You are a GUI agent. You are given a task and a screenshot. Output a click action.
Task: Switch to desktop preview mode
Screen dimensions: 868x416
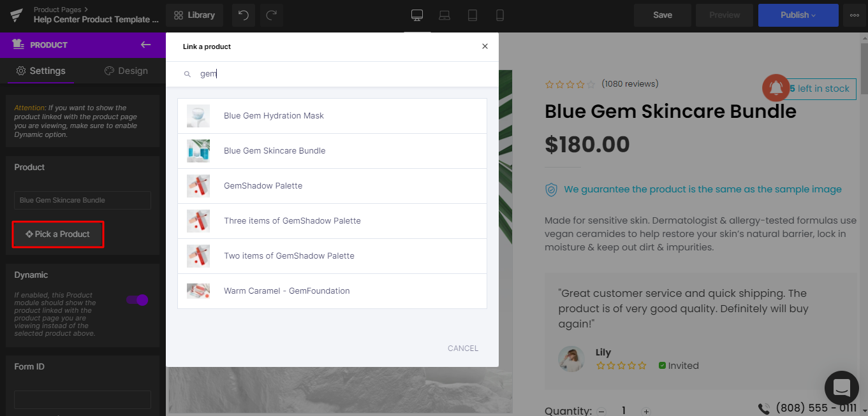pyautogui.click(x=417, y=15)
